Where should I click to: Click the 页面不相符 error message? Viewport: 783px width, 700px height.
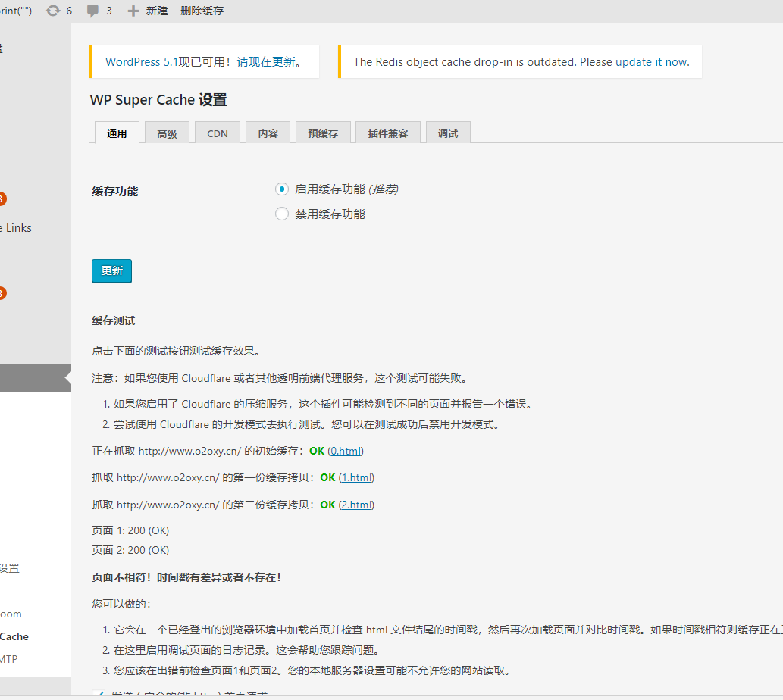tap(186, 577)
